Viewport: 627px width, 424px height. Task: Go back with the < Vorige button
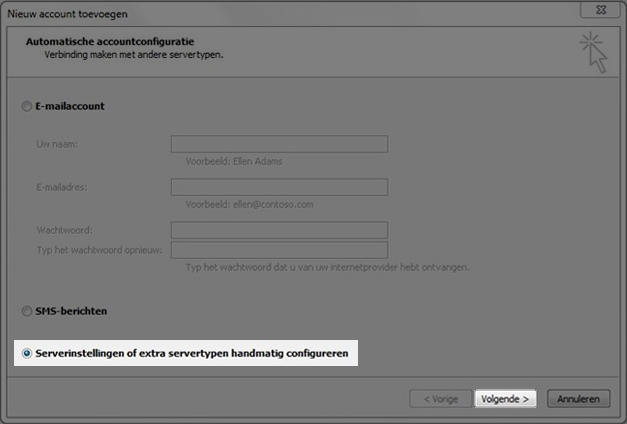point(441,399)
